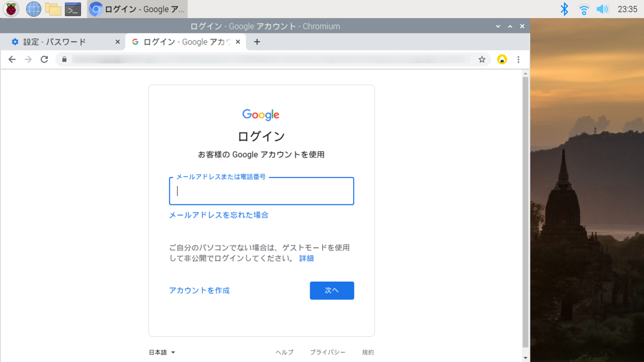Screen dimensions: 644x362
Task: Click the browser forward arrow
Action: (x=28, y=60)
